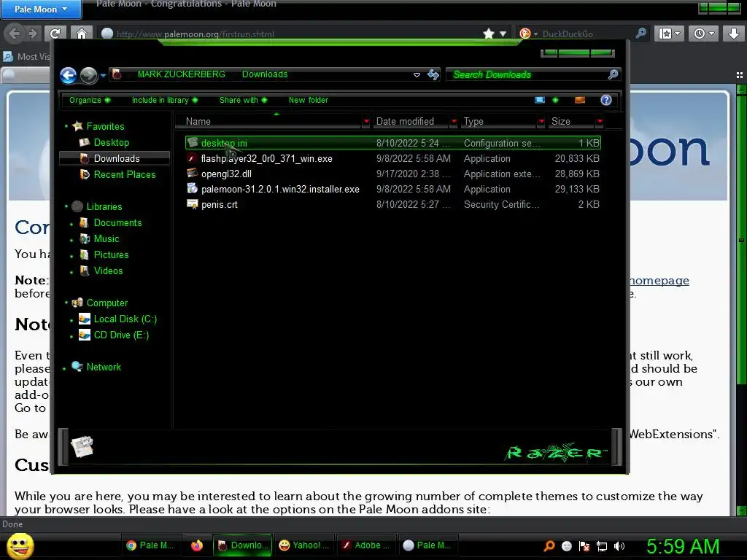
Task: Select flashplayer32_0r0_371_win.exe file
Action: (x=393, y=158)
